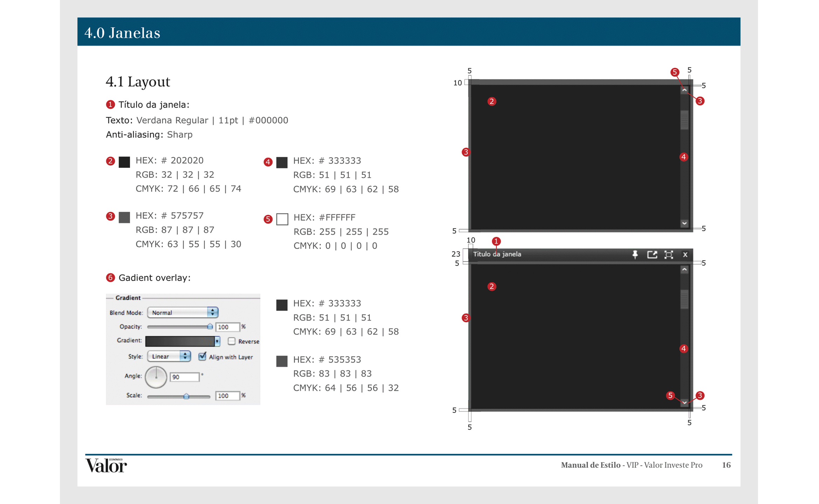Screen dimensions: 819x504
Task: Click the gradient preview bar
Action: pyautogui.click(x=180, y=341)
